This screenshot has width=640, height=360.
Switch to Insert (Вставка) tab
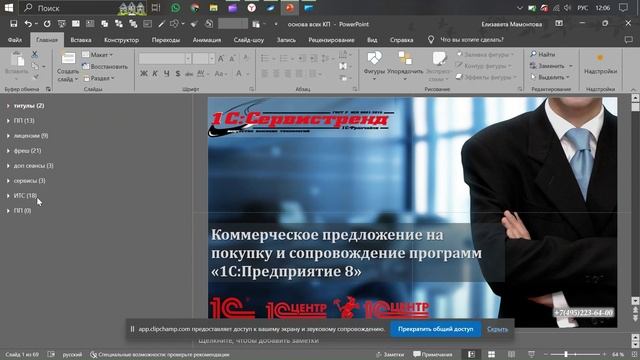tap(81, 40)
